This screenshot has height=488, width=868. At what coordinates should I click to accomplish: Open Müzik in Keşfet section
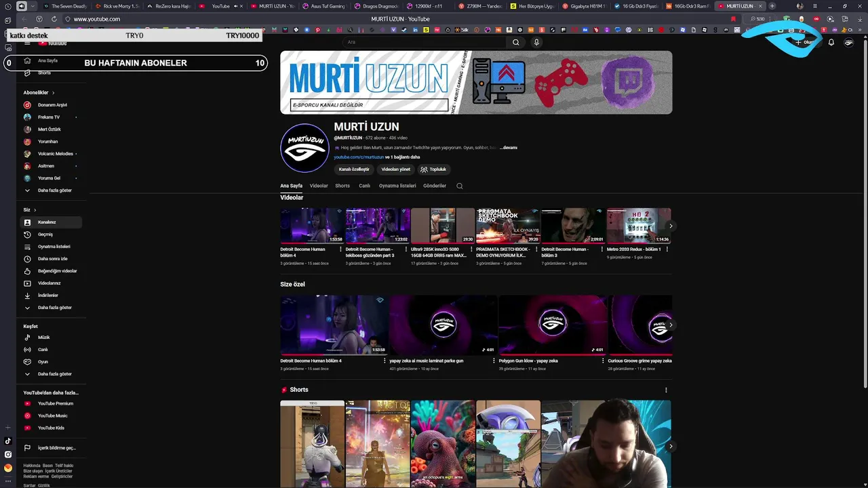click(x=51, y=338)
